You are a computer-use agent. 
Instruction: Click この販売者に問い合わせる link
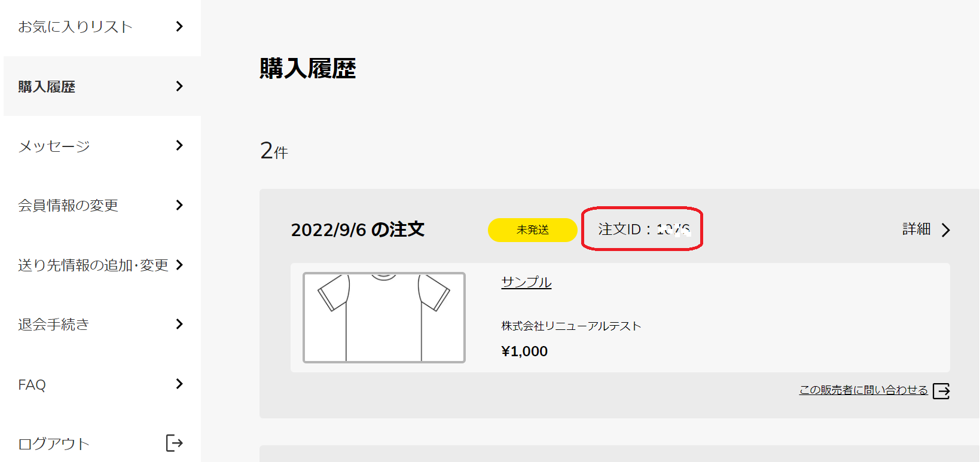[863, 390]
